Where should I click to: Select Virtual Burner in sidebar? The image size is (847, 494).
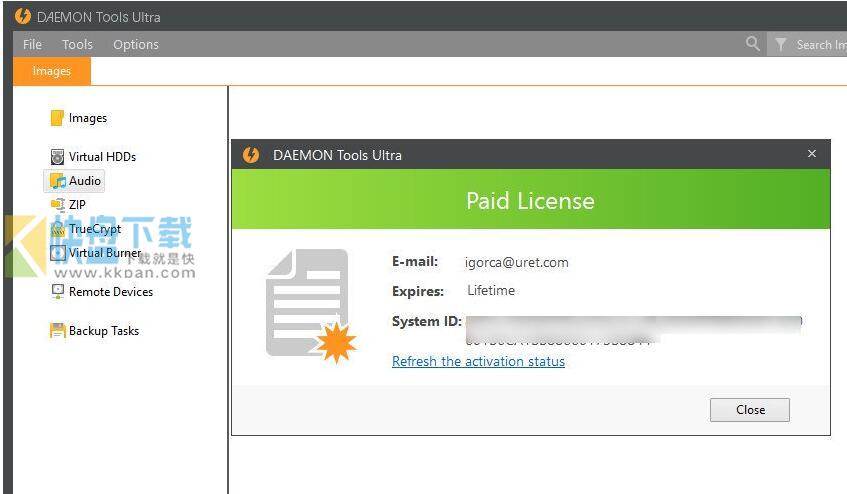pos(105,253)
